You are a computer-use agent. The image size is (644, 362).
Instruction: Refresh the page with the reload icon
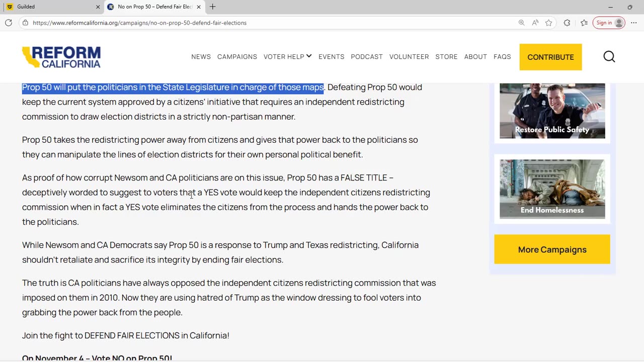(x=9, y=23)
